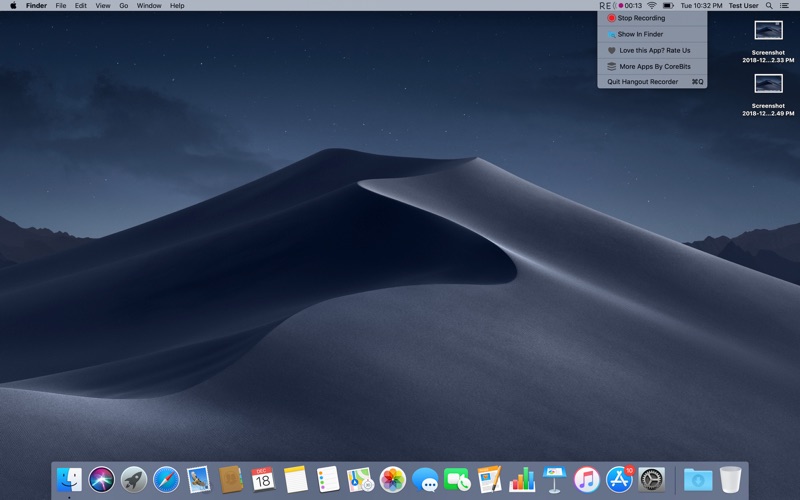Screen dimensions: 800x500
Task: Open App Store with 10 badge
Action: pos(619,480)
